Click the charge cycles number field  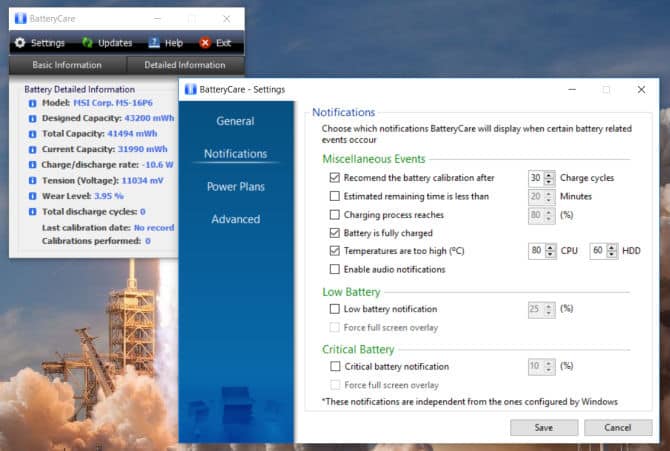coord(536,177)
